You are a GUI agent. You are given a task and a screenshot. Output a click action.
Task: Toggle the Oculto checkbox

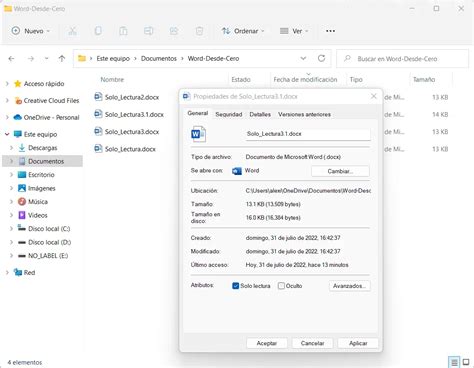click(x=281, y=286)
